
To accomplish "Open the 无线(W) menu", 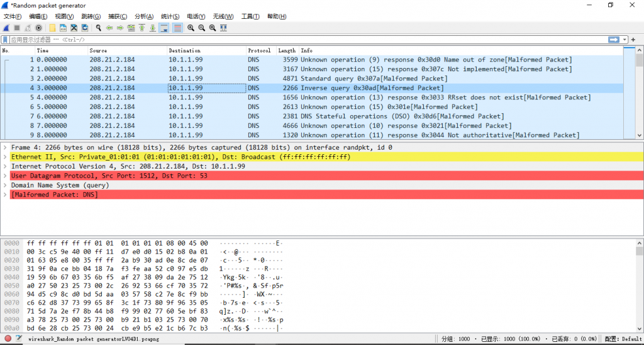I will (223, 16).
